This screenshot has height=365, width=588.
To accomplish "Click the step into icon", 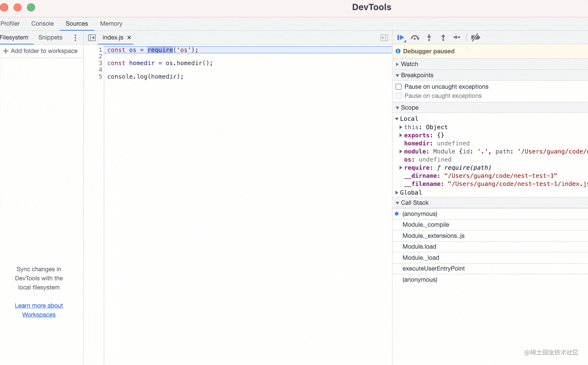I will [x=429, y=37].
